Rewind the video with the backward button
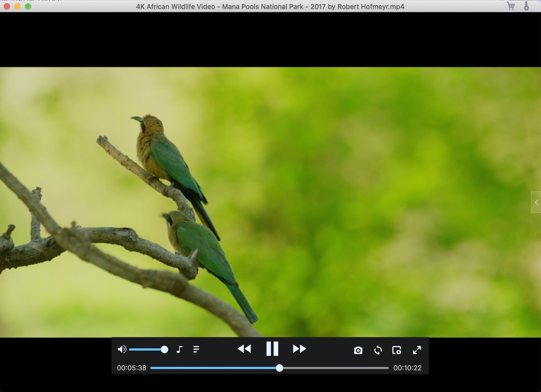The width and height of the screenshot is (541, 392). (x=244, y=349)
